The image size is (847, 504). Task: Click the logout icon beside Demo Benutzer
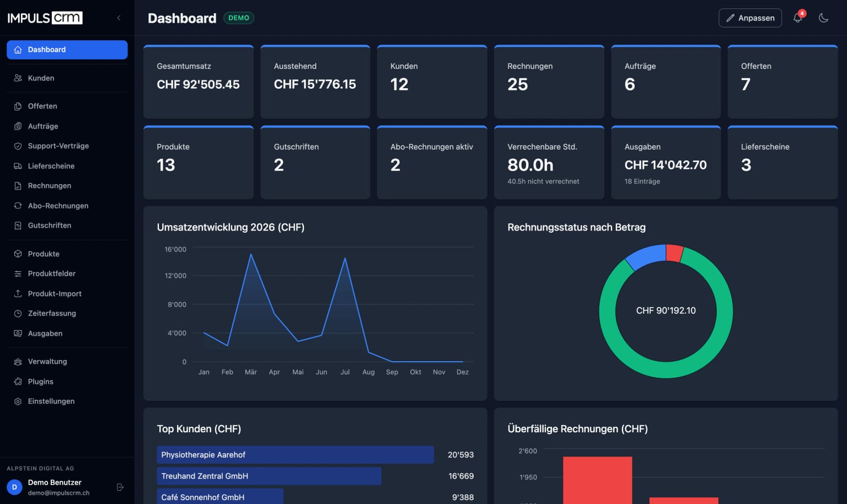(120, 487)
